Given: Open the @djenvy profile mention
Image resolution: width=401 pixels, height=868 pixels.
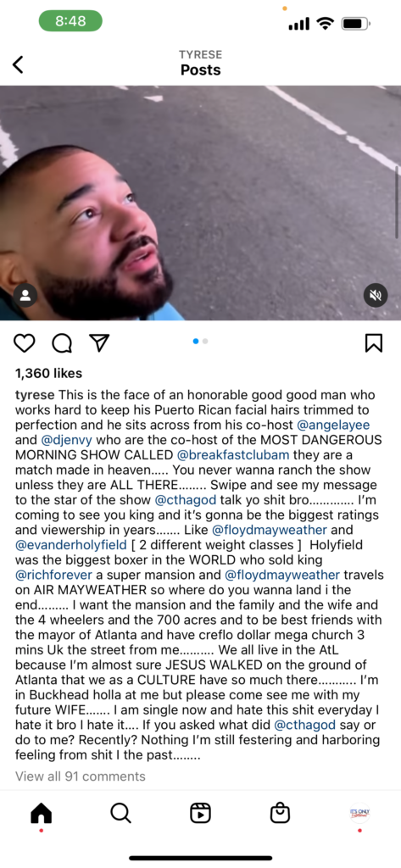Looking at the screenshot, I should [x=64, y=441].
